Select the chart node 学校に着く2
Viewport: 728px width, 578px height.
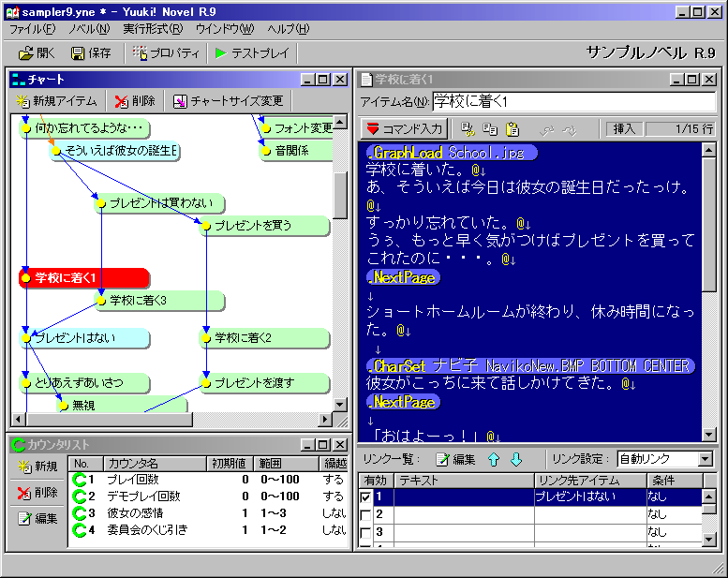(264, 338)
